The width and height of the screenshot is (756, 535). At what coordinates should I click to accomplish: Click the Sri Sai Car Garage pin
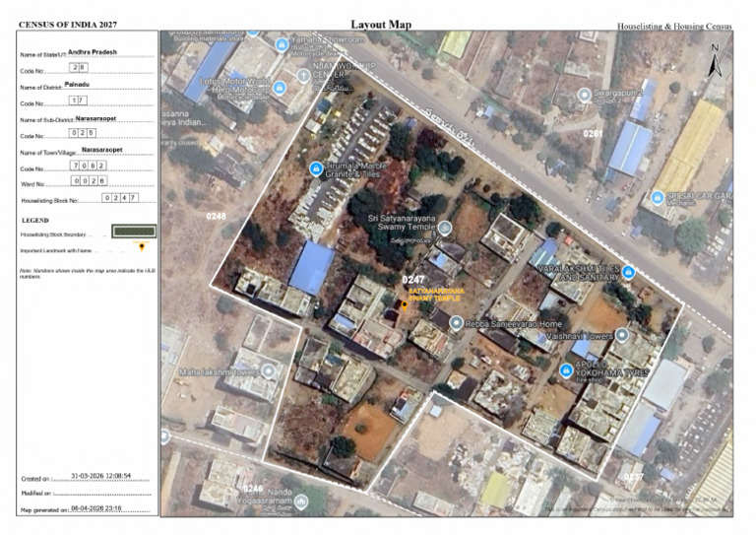coord(657,198)
